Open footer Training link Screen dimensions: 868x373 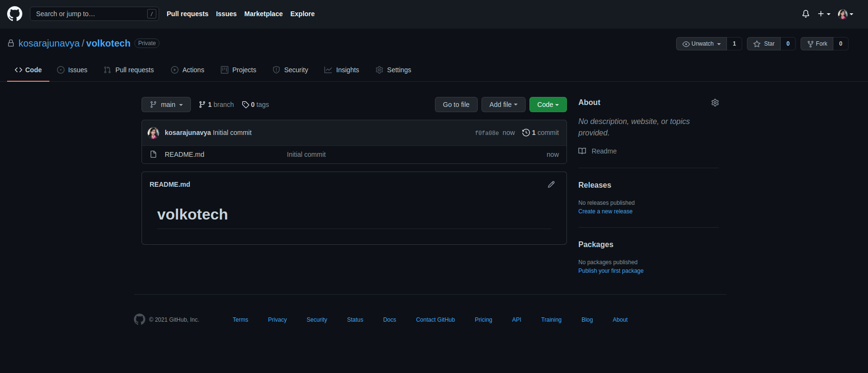pyautogui.click(x=551, y=320)
